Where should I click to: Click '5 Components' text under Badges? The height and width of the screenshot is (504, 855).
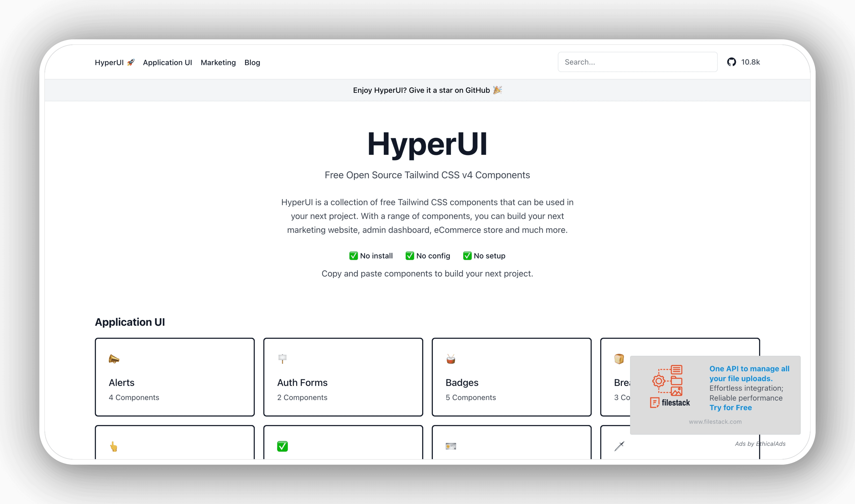click(471, 397)
